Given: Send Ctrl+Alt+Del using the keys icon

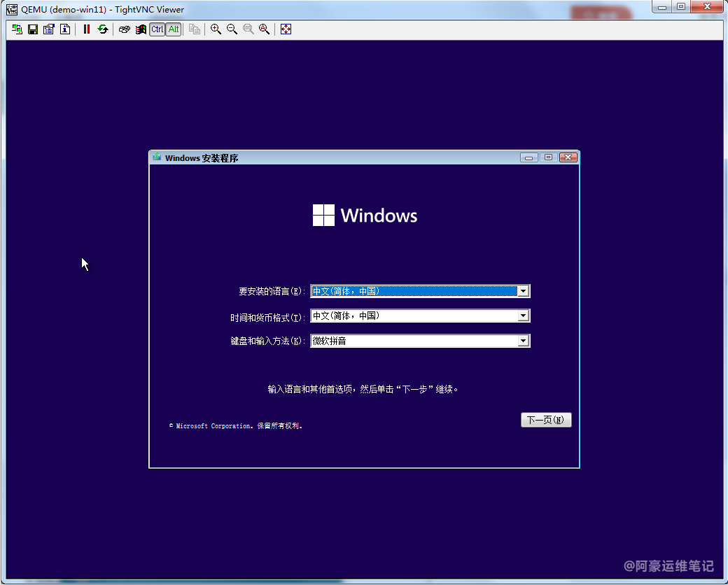Looking at the screenshot, I should [124, 29].
